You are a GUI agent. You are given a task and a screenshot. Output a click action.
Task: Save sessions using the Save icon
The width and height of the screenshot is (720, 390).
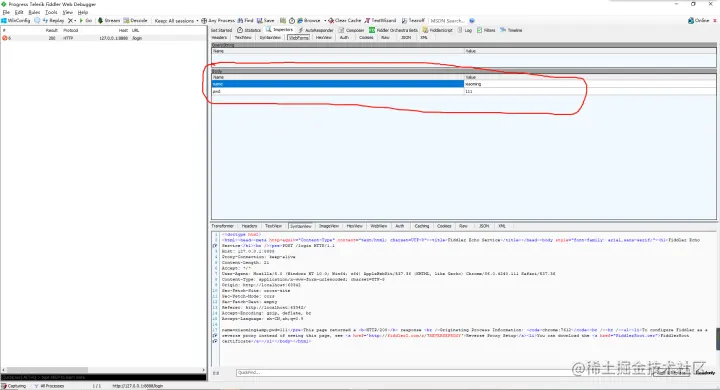(265, 21)
